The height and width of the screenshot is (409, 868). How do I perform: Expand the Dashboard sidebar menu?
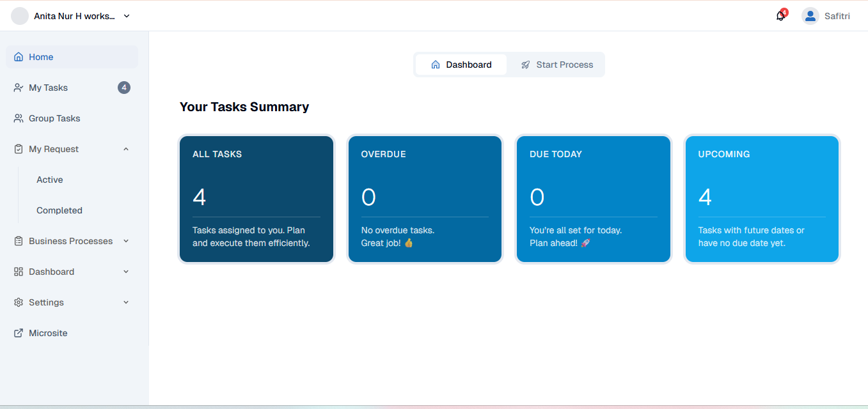pyautogui.click(x=125, y=271)
